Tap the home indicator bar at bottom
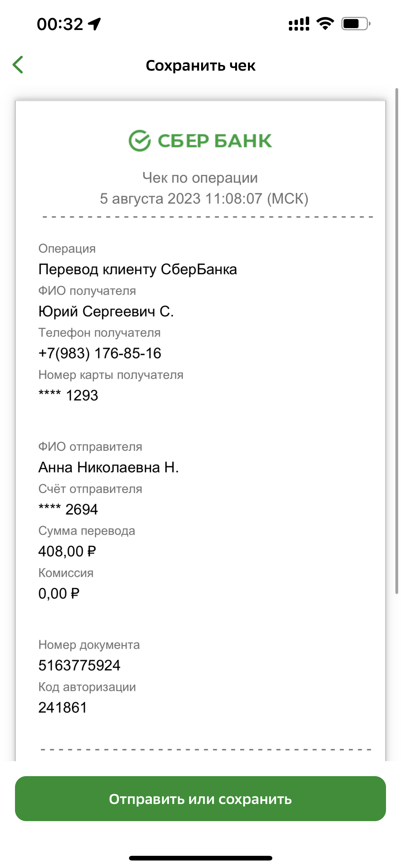The height and width of the screenshot is (868, 401). point(200,858)
